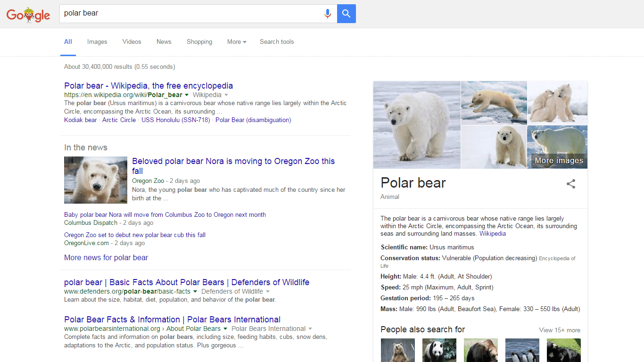Open brown bear related search thumbnail
This screenshot has height=362, width=644.
click(398, 350)
